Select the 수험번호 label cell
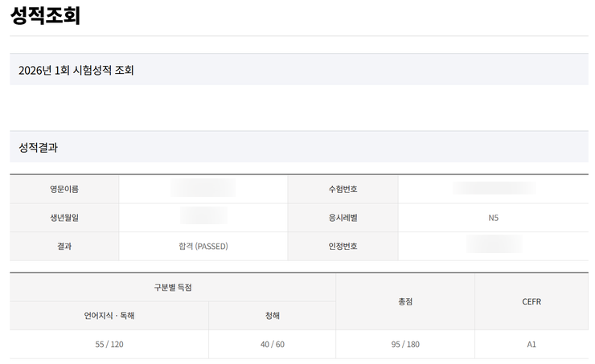The height and width of the screenshot is (364, 595). tap(343, 189)
